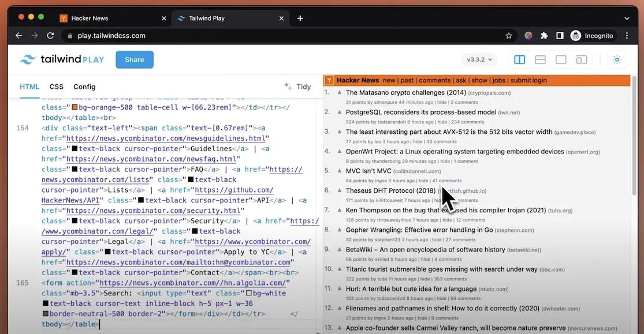644x334 pixels.
Task: Open 'PostgreSQL reconsiders its process-based model' story
Action: tap(420, 112)
